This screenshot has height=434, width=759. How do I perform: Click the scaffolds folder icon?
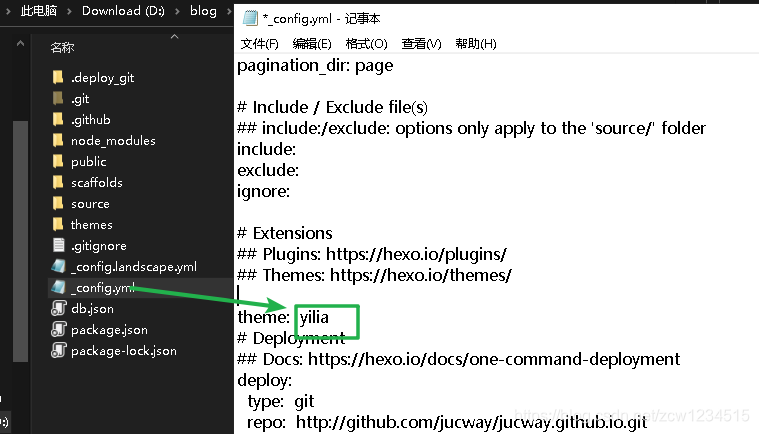tap(58, 182)
